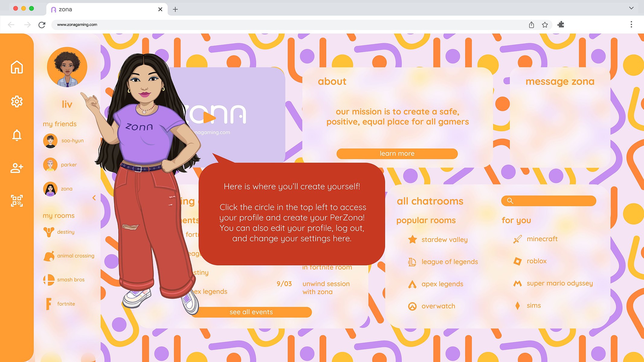Click the see all events button
644x362 pixels.
click(x=251, y=312)
